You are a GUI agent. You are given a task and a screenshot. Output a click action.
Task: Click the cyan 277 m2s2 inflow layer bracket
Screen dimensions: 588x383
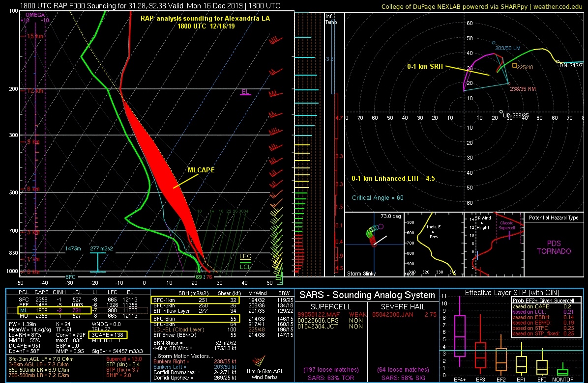[98, 262]
